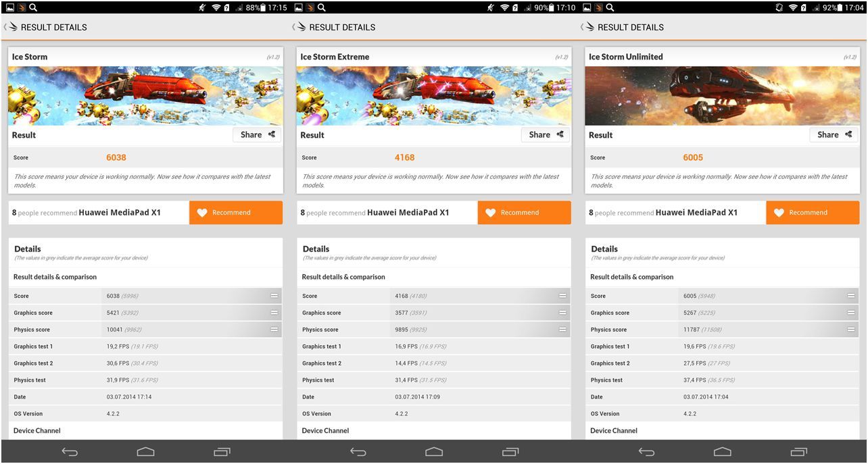This screenshot has height=464, width=868.
Task: Click Recommend beside the Ice Storm score 6038 panel
Action: tap(236, 213)
